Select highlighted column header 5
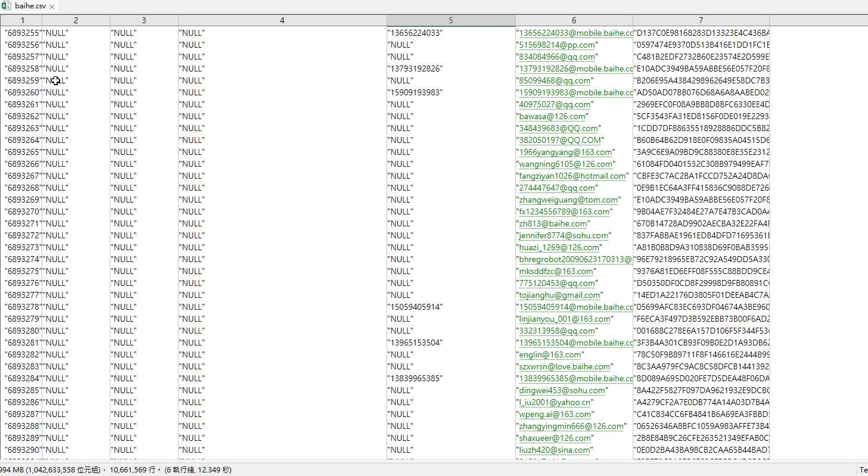 pos(450,20)
